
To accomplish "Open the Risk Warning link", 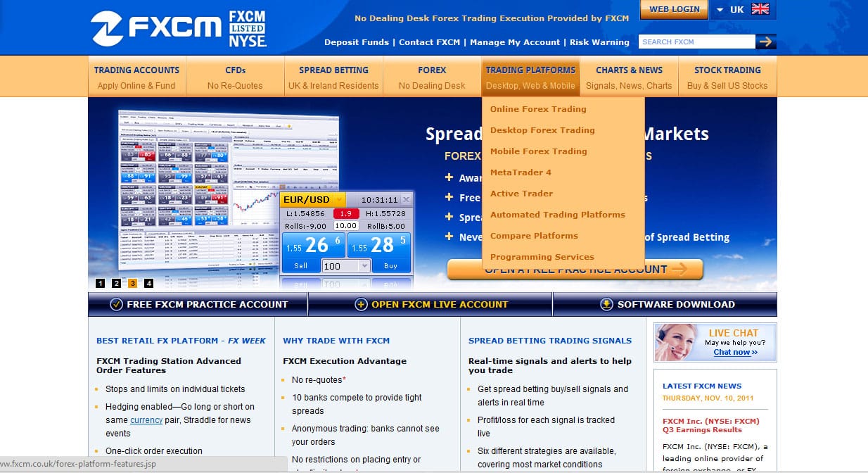I will 599,42.
